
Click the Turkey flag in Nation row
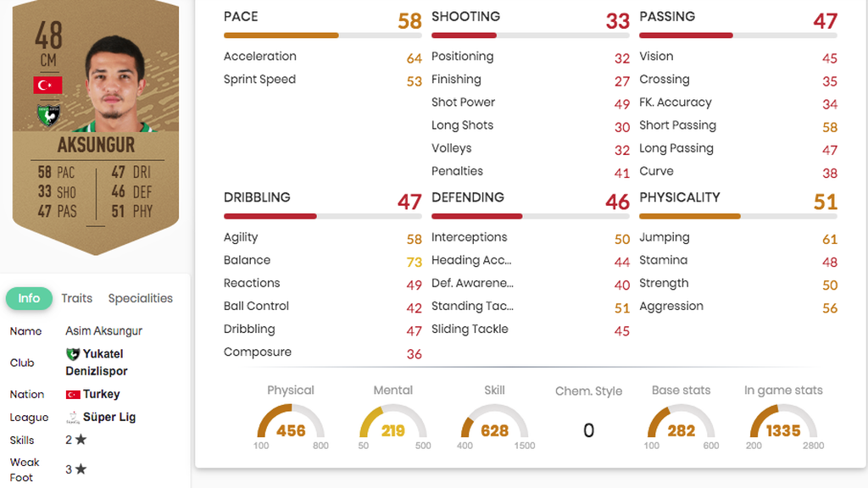[x=73, y=395]
